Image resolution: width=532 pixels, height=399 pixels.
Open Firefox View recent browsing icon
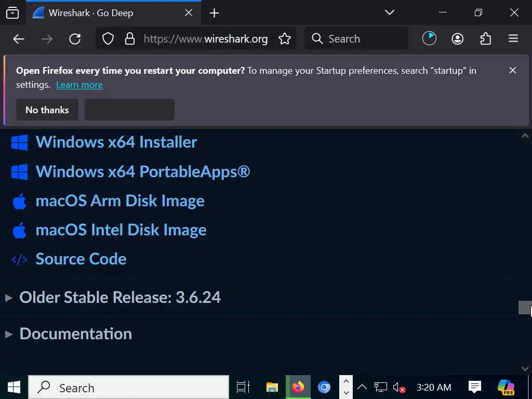12,13
